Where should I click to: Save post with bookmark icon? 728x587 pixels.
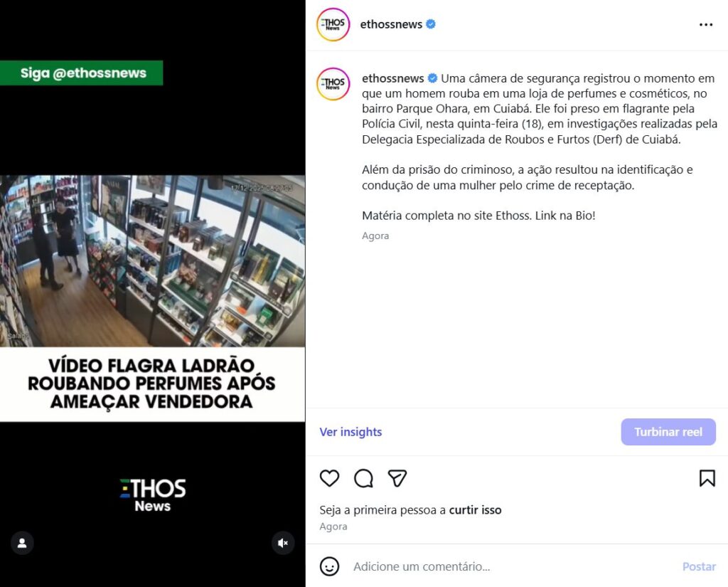tap(707, 478)
